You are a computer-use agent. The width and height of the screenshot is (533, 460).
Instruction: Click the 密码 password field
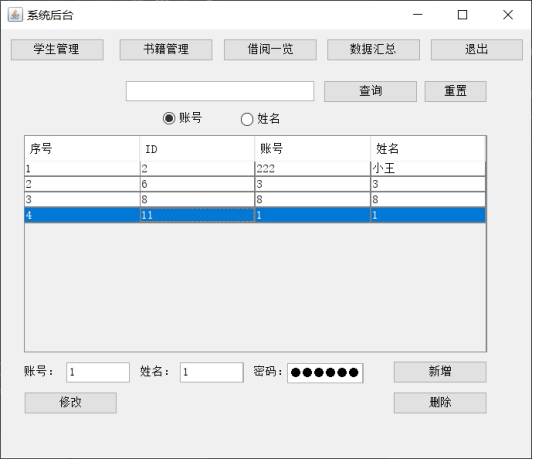coord(325,373)
